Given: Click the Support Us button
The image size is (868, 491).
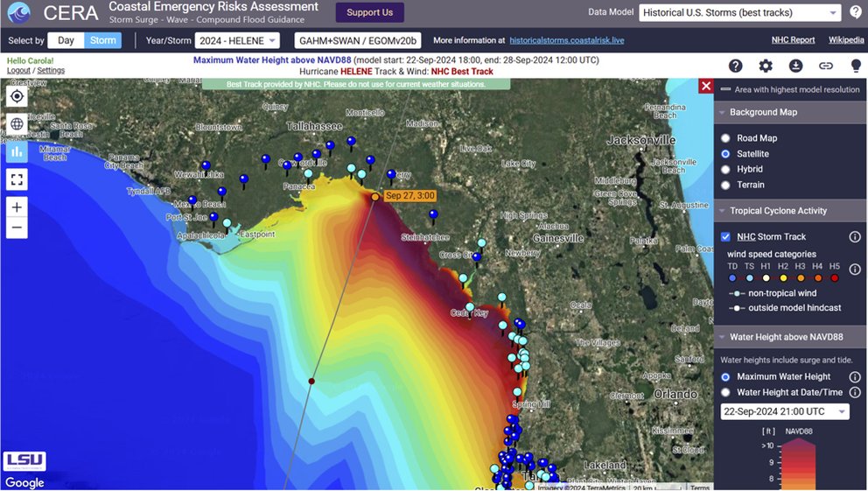Looking at the screenshot, I should click(x=369, y=12).
